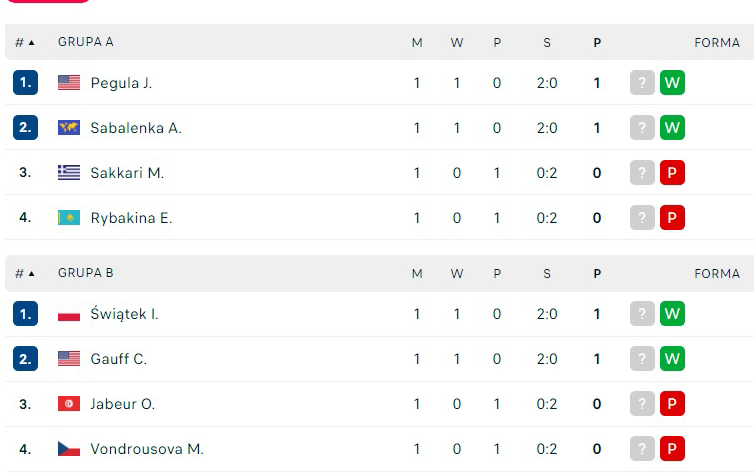
Task: Click the USA flag beside Pegula J.
Action: tap(69, 83)
